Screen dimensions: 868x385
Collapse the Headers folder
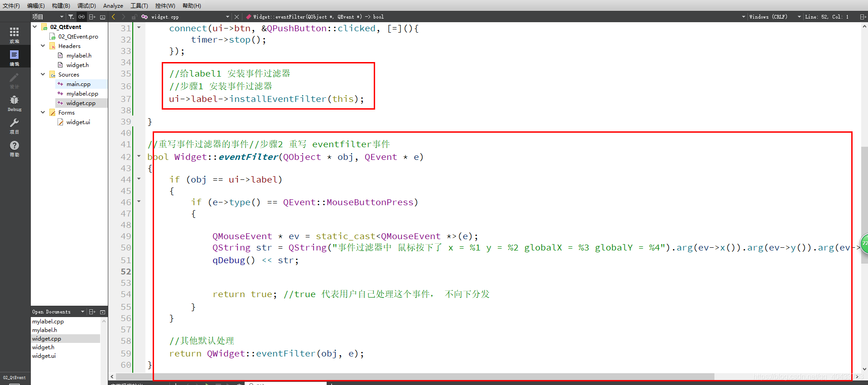43,46
